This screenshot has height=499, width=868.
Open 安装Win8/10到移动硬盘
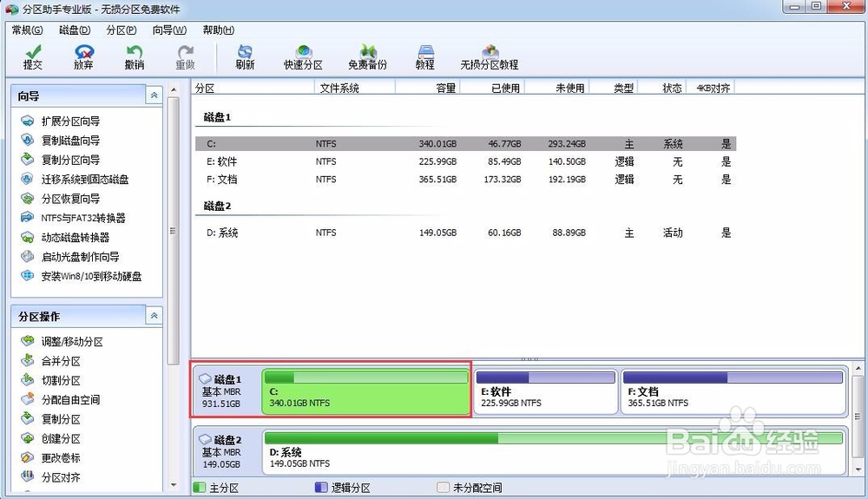82,276
